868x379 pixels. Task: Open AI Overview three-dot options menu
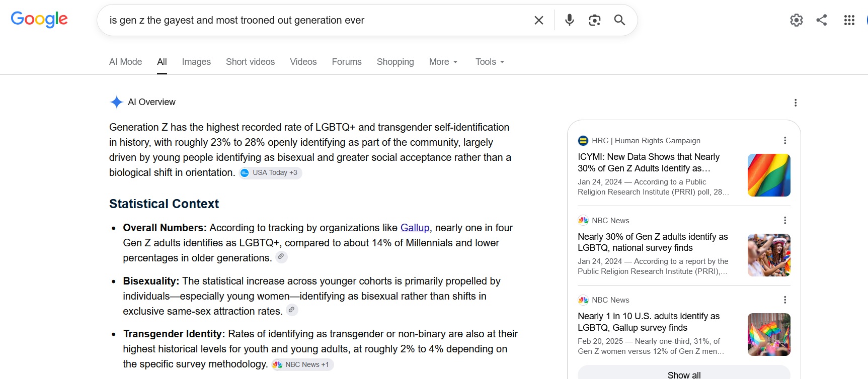pyautogui.click(x=796, y=103)
